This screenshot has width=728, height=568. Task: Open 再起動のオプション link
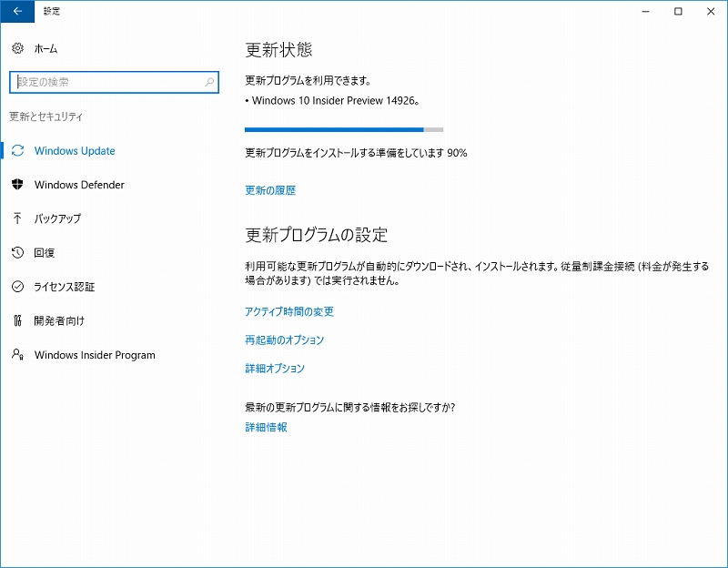tap(284, 340)
